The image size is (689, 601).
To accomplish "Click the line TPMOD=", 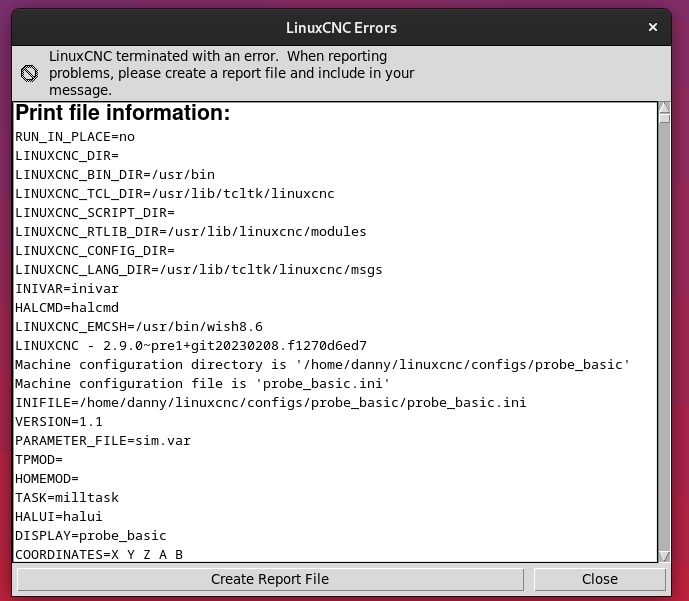I will click(39, 460).
